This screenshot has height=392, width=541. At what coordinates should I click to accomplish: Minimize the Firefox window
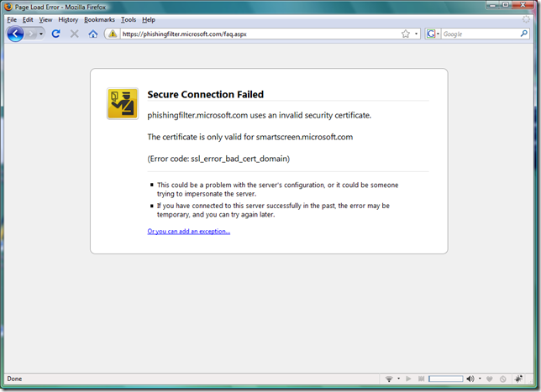492,5
